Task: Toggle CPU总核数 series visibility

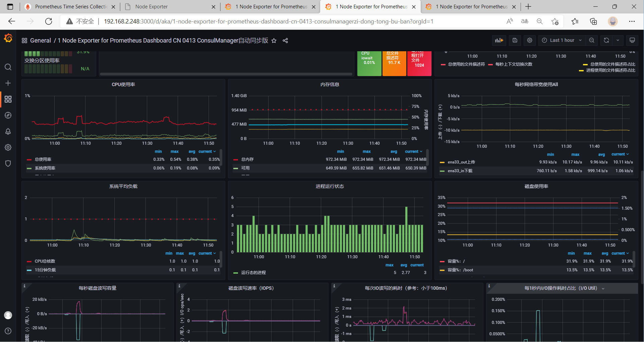Action: [45, 261]
